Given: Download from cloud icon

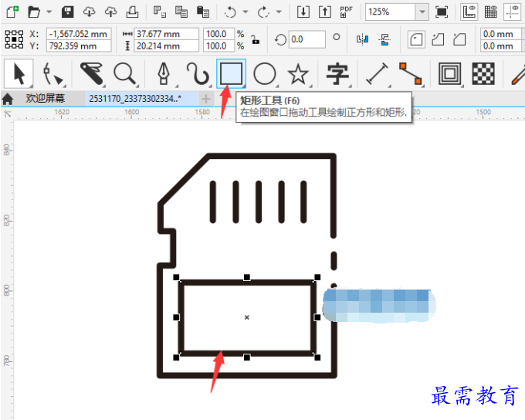Looking at the screenshot, I should coord(89,12).
